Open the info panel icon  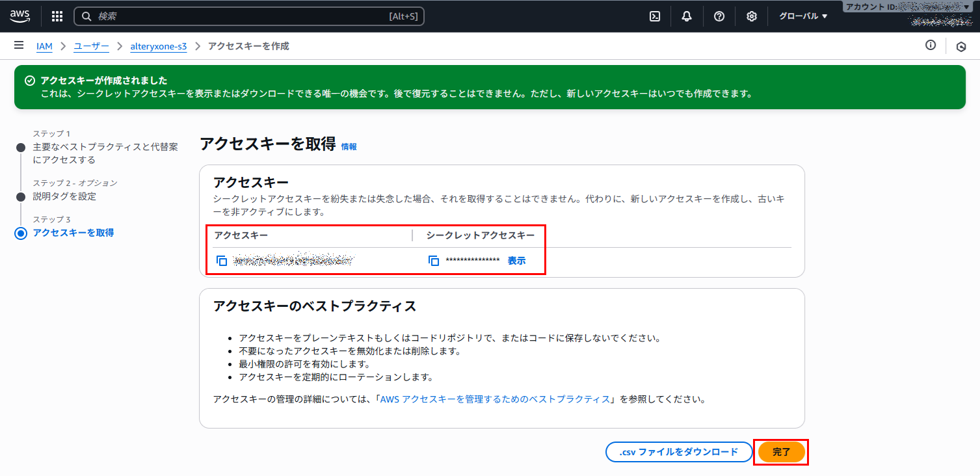[931, 46]
